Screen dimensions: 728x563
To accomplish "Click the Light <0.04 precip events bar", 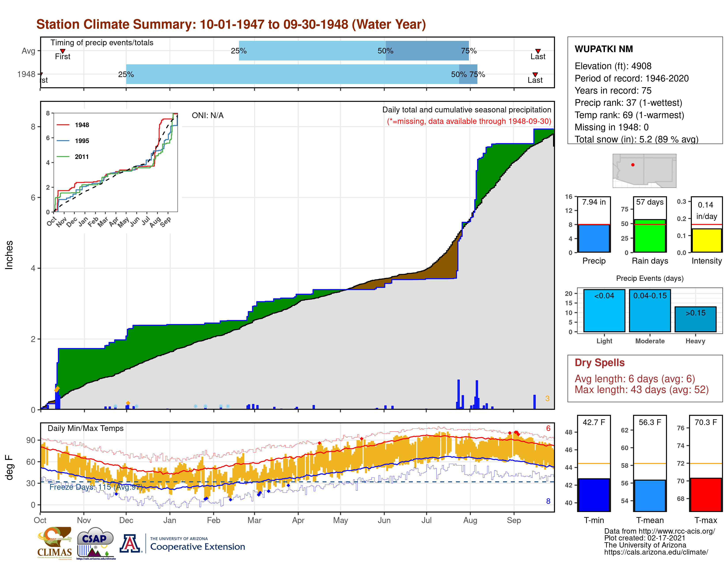I will pos(604,310).
